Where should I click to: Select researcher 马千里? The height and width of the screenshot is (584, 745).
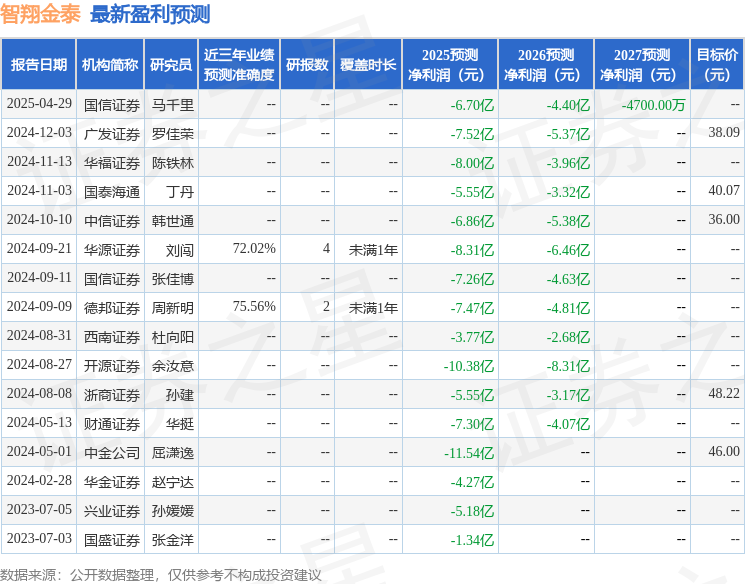tap(172, 105)
